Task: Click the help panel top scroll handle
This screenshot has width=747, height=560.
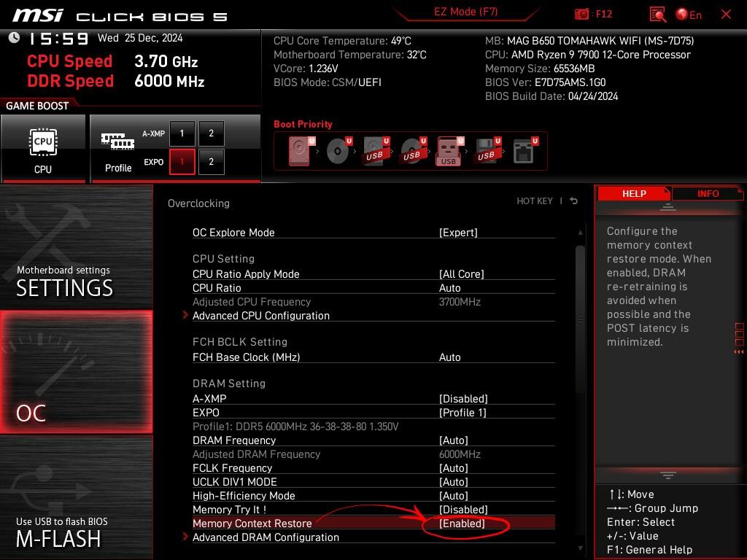Action: coord(668,207)
